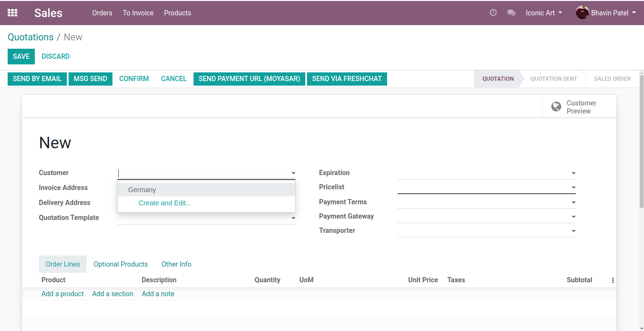
Task: Click the Quotation Sent status stage
Action: [553, 79]
